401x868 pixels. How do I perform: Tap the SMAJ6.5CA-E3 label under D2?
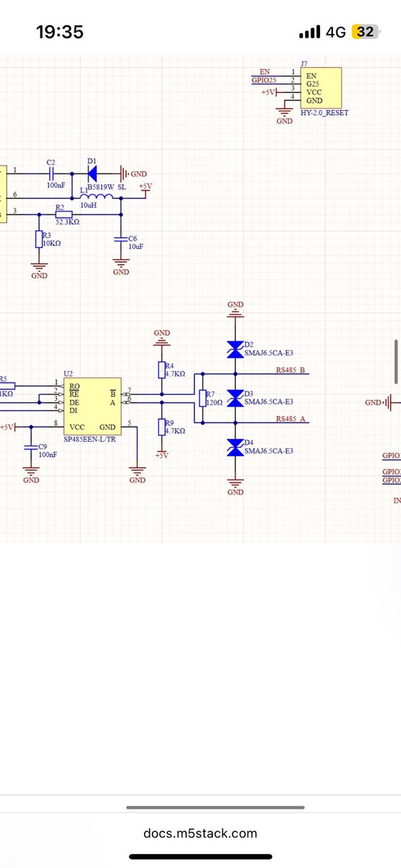pyautogui.click(x=269, y=352)
